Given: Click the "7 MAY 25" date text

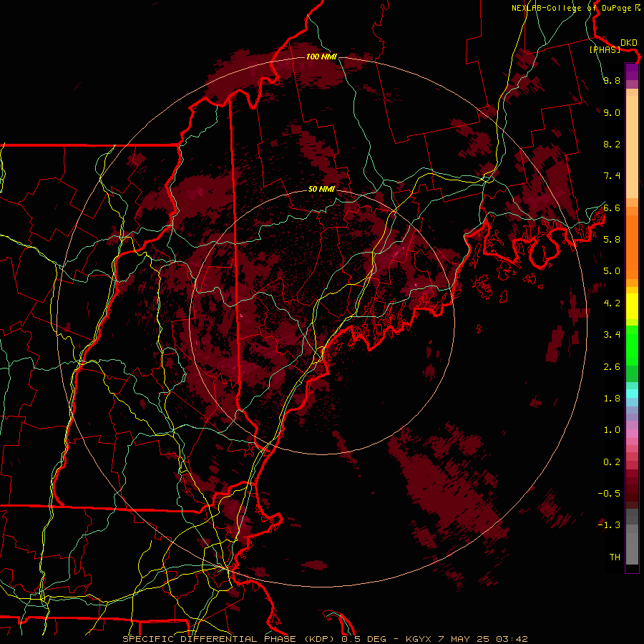Looking at the screenshot, I should pyautogui.click(x=464, y=639).
